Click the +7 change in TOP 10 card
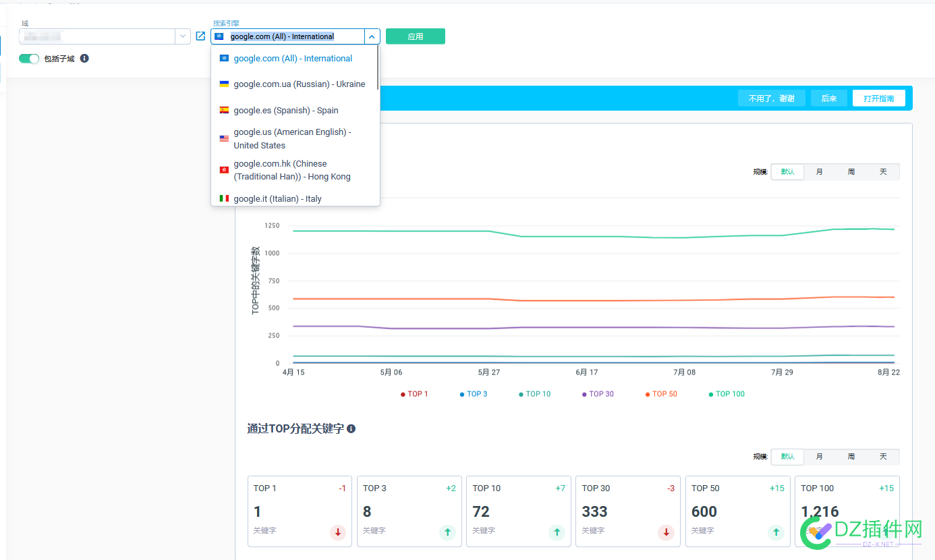935x560 pixels. (560, 488)
